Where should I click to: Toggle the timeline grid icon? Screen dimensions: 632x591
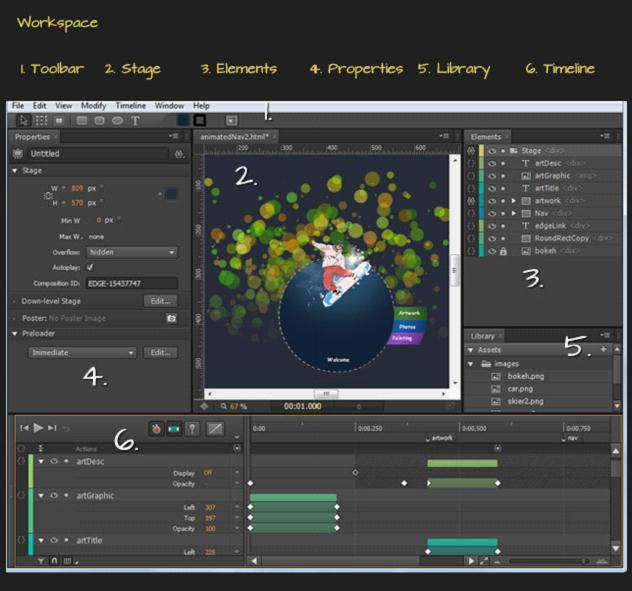click(67, 561)
